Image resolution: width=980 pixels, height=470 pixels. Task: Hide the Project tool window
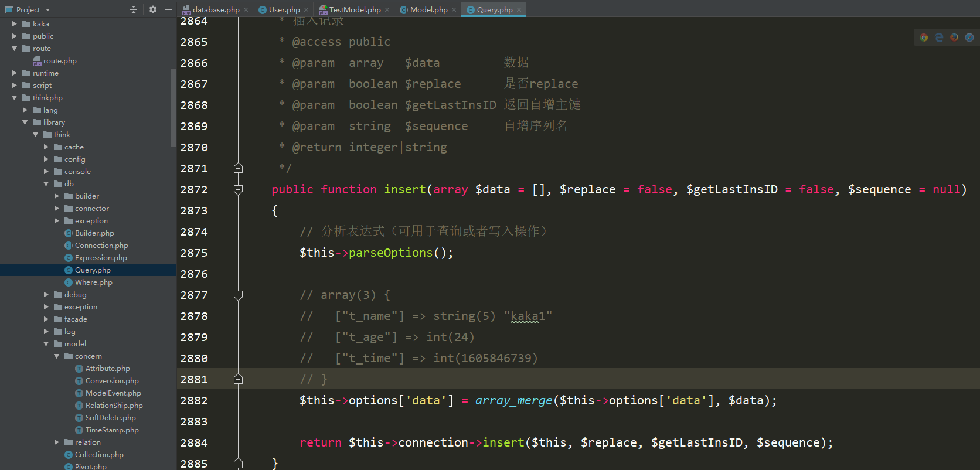(168, 9)
